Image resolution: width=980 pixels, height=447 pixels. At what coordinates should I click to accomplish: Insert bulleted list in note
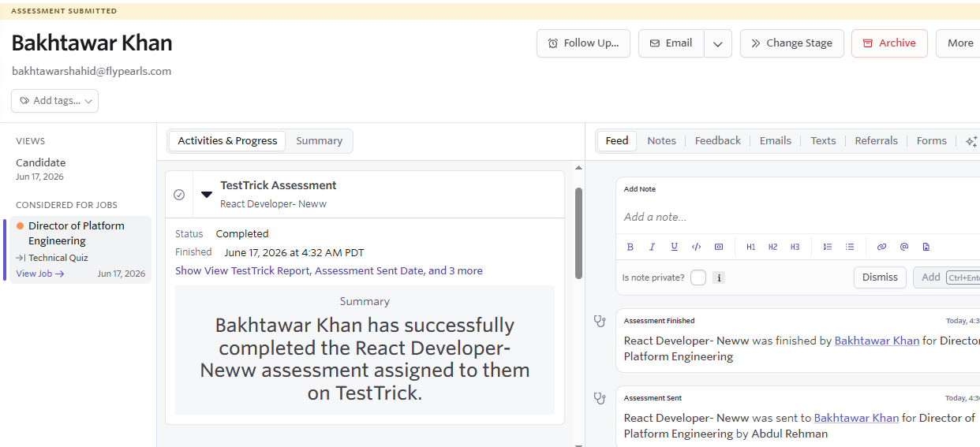(850, 247)
